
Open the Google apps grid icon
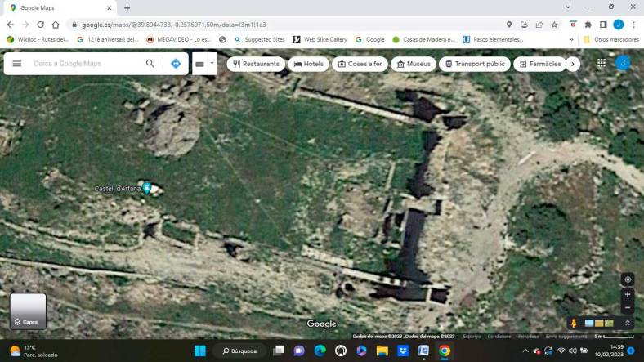click(602, 63)
